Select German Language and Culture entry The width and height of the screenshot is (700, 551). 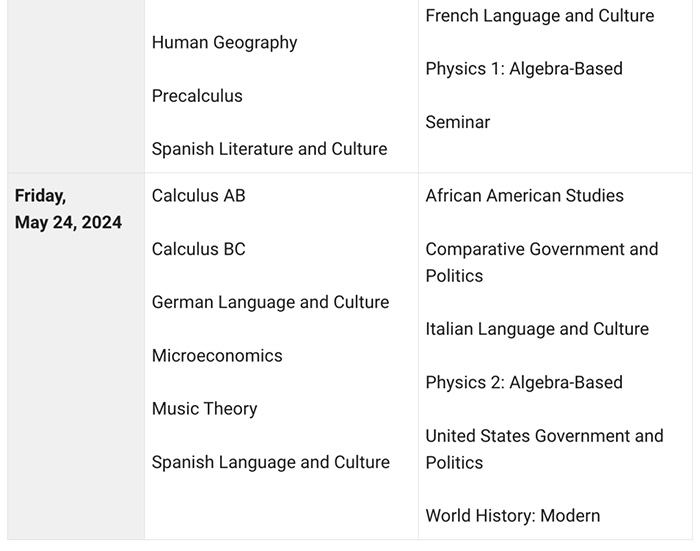point(270,302)
